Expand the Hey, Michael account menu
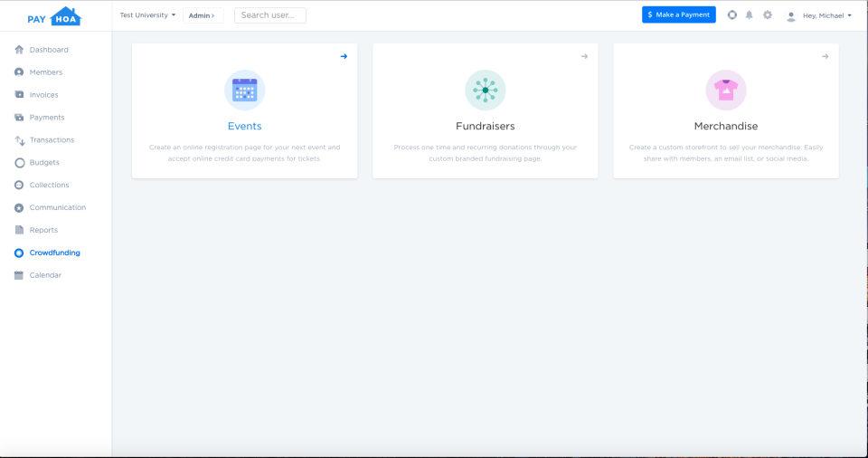This screenshot has width=868, height=458. click(x=827, y=15)
